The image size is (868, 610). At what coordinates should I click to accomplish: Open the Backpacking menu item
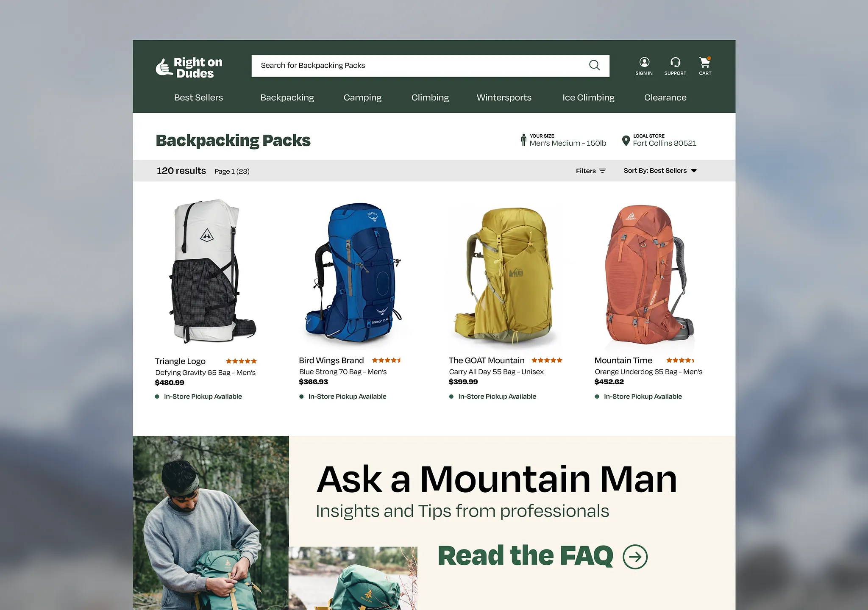click(x=287, y=97)
